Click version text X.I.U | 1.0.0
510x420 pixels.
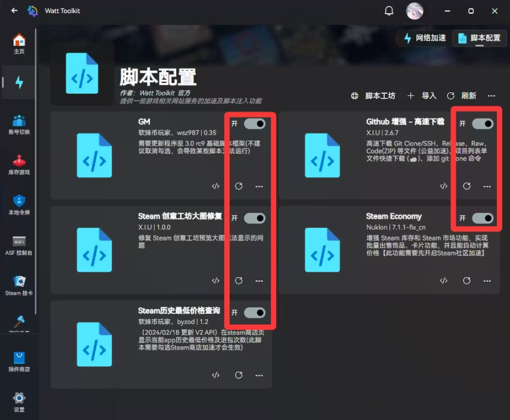[x=154, y=227]
